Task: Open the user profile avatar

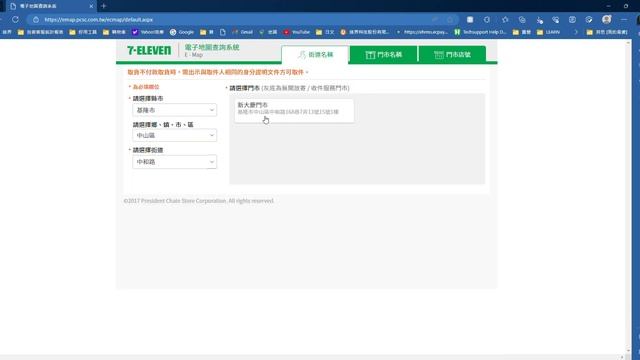Action: coord(607,20)
